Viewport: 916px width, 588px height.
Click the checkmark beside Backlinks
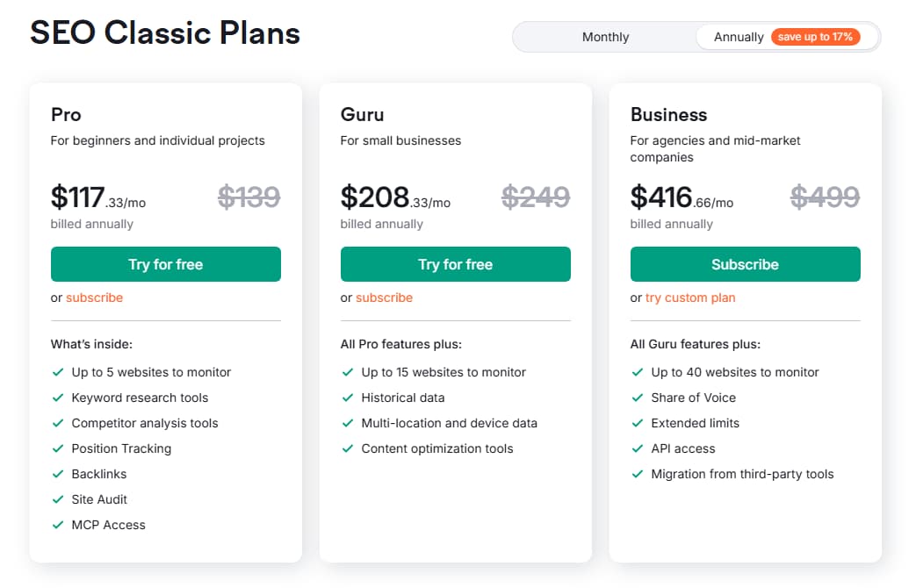[x=57, y=474]
